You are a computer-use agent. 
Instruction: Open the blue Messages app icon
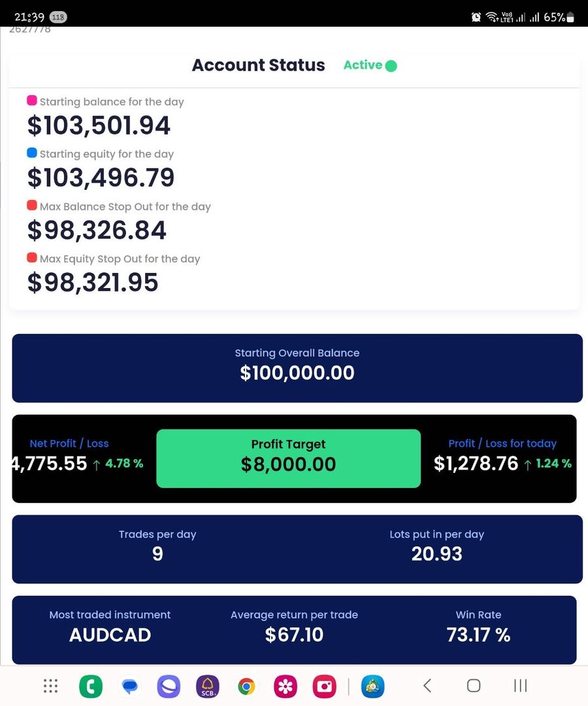tap(130, 686)
